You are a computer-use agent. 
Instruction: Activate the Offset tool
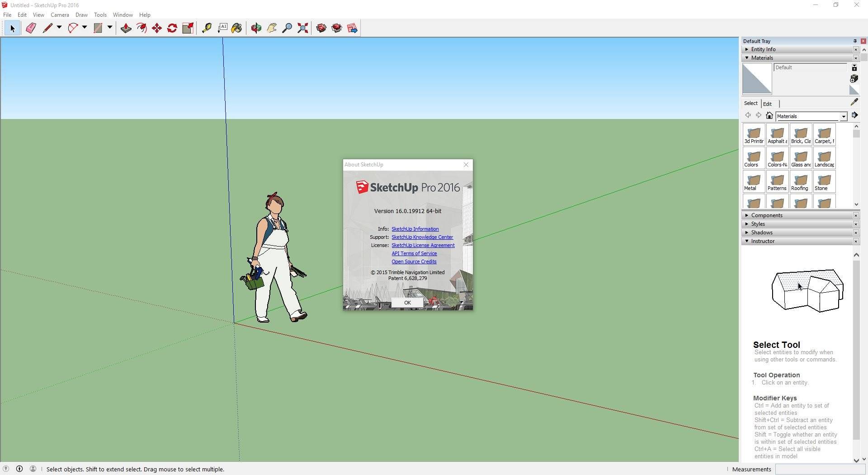[142, 28]
